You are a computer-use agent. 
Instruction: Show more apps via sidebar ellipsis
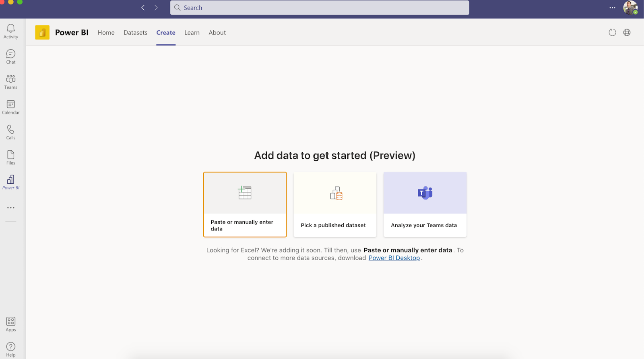coord(11,208)
